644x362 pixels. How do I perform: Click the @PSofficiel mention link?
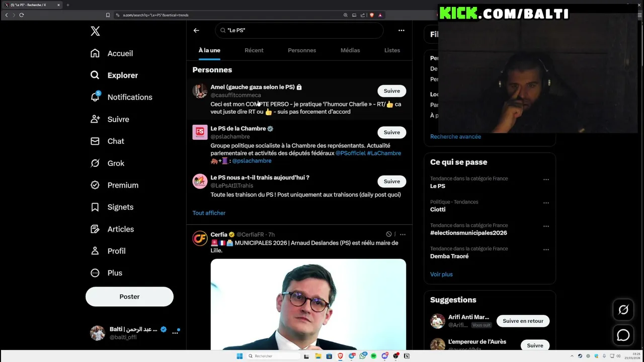pyautogui.click(x=351, y=153)
